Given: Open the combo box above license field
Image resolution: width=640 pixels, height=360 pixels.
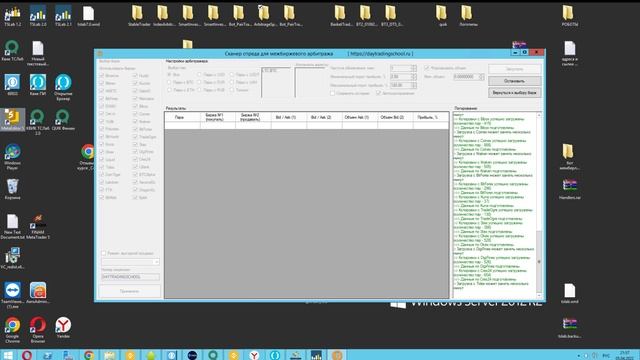Looking at the screenshot, I should point(130,262).
